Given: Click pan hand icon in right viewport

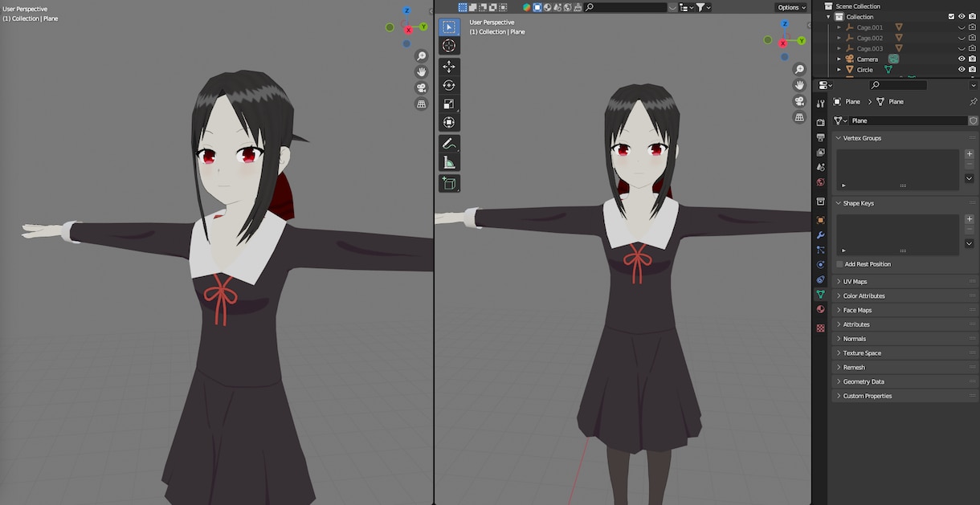Looking at the screenshot, I should [x=799, y=85].
